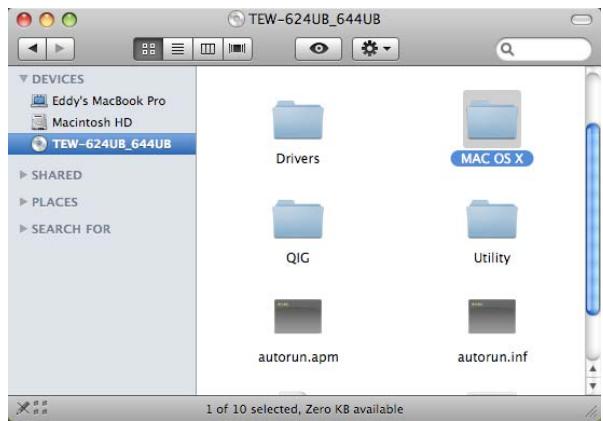Click the MacBook Pro laptop icon

39,101
